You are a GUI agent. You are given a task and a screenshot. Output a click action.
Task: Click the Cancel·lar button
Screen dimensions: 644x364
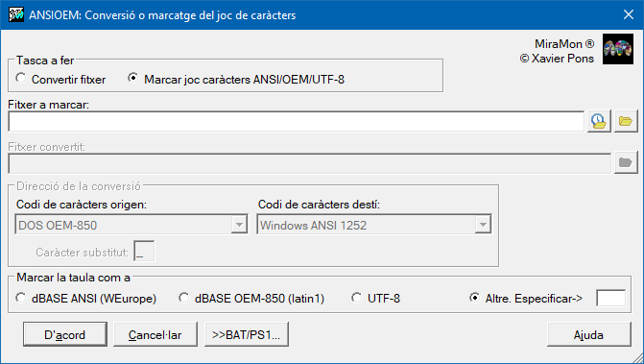click(x=155, y=334)
